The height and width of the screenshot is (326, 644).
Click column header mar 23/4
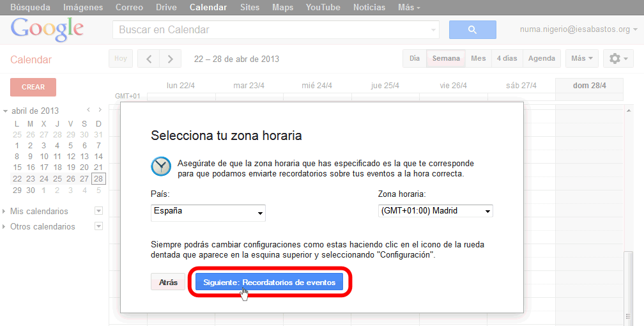[249, 86]
